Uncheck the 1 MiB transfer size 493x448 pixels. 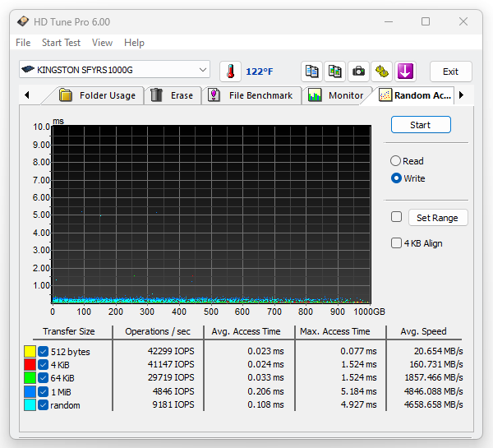(43, 391)
